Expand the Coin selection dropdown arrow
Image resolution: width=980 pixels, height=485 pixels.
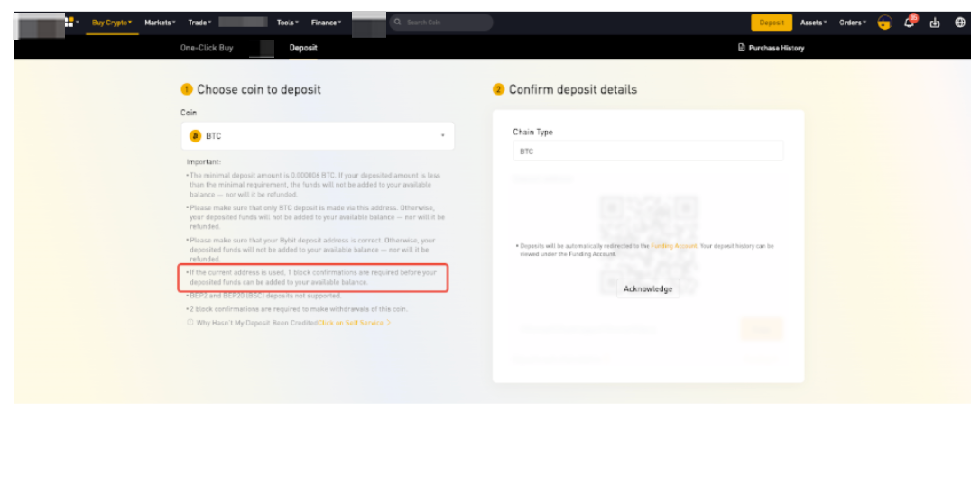tap(442, 136)
